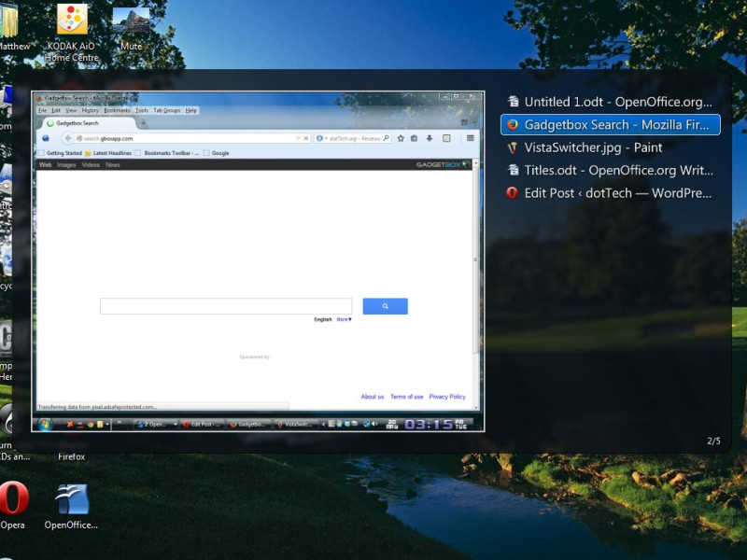Switch to Edit Post dotTech WordPress Opera entry
The height and width of the screenshot is (560, 747).
point(611,193)
